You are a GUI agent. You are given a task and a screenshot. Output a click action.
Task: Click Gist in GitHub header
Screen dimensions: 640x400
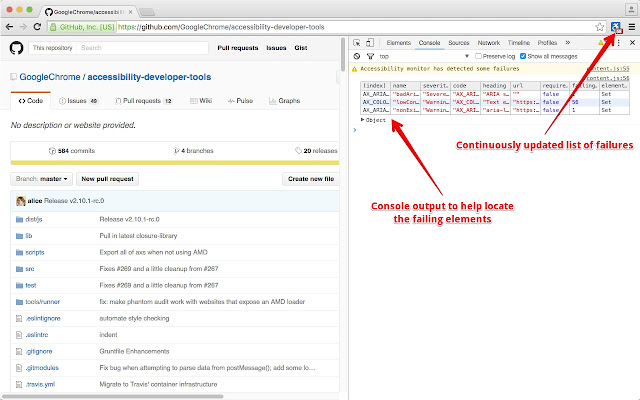click(301, 48)
